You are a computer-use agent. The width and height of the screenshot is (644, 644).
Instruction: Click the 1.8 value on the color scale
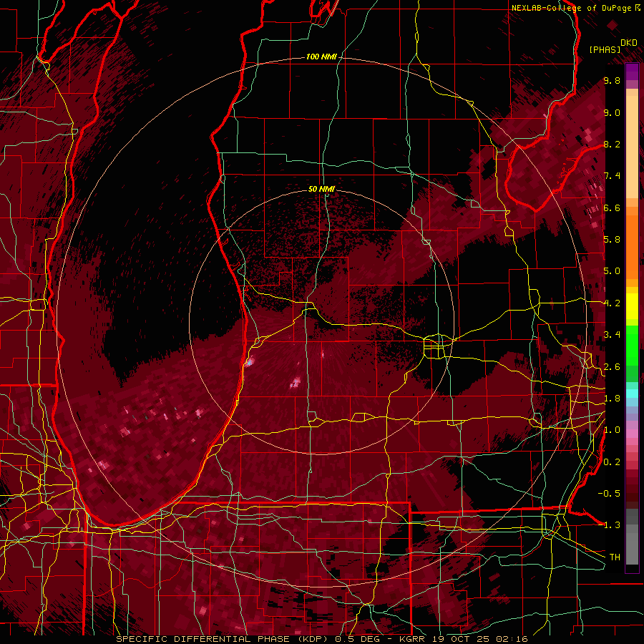coord(612,399)
